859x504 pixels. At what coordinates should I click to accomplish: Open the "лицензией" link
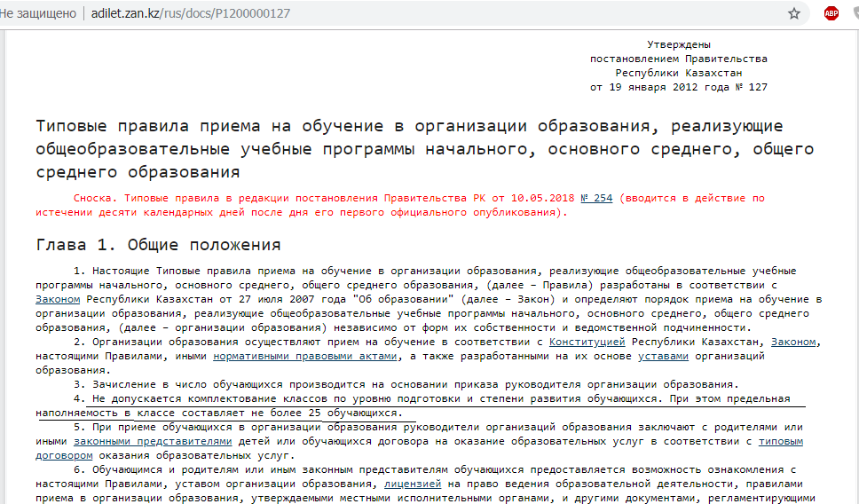(413, 484)
